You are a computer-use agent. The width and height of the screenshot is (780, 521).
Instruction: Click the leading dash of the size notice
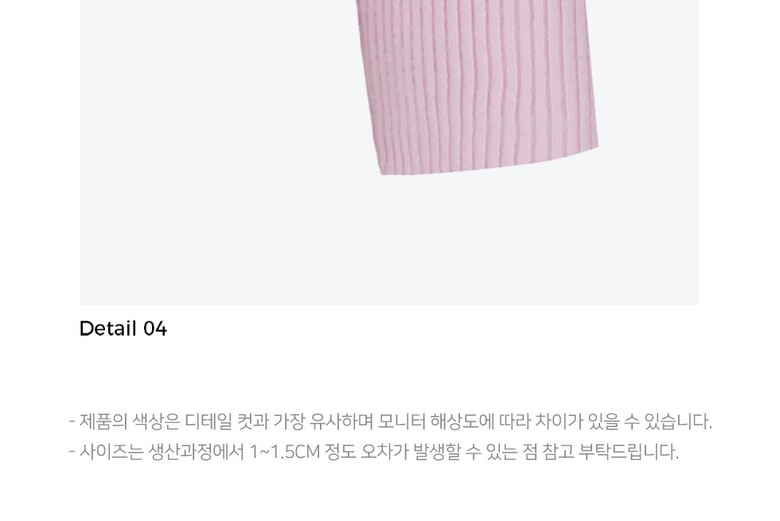[72, 452]
